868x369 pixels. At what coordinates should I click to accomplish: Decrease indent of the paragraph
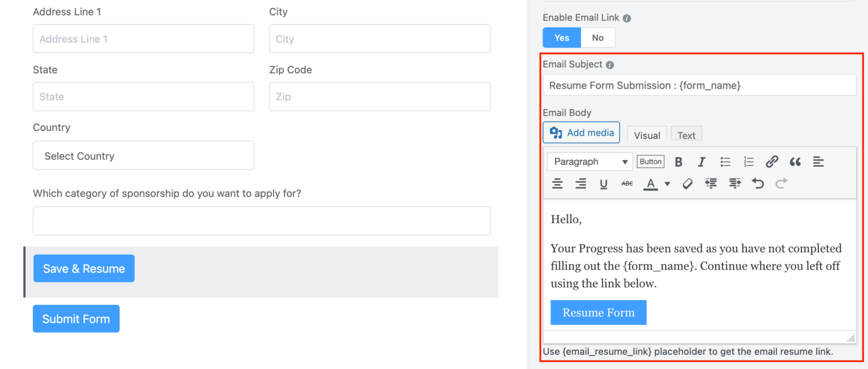coord(711,184)
